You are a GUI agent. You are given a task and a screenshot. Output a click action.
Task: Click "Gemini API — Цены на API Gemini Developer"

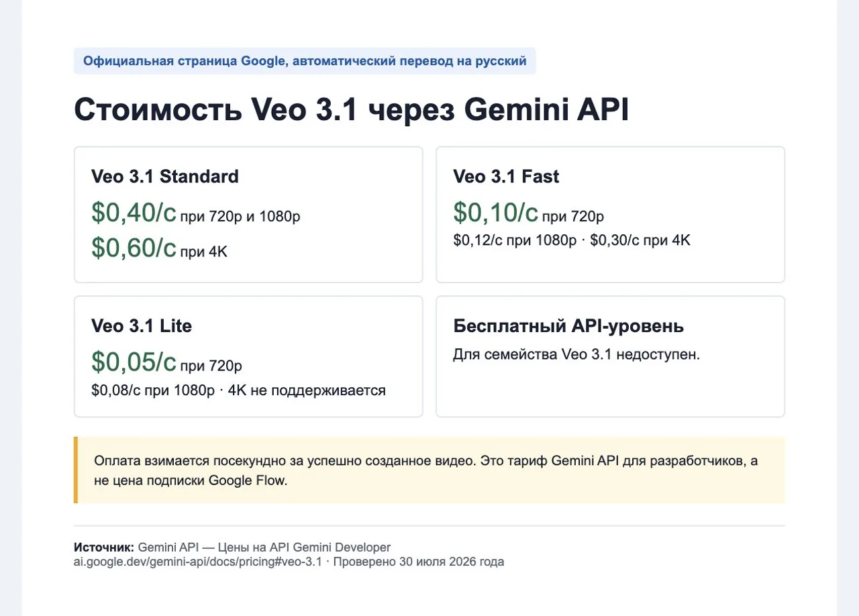[264, 548]
